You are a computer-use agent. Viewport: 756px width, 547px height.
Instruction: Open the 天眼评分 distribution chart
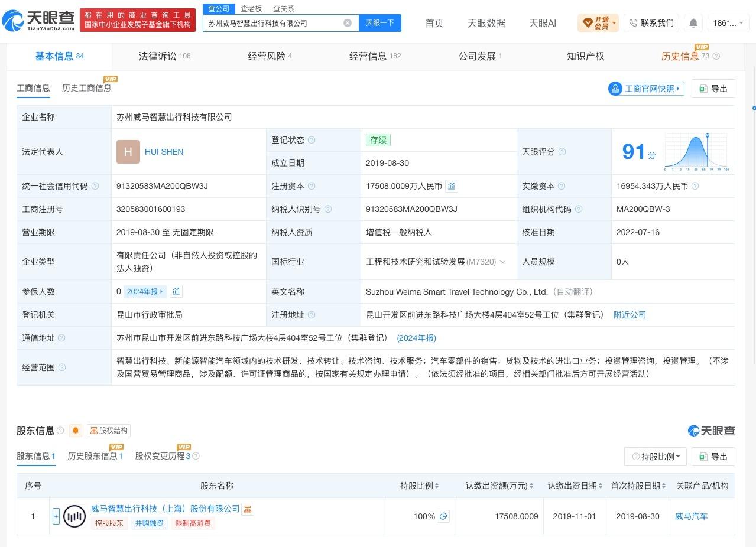(x=697, y=152)
